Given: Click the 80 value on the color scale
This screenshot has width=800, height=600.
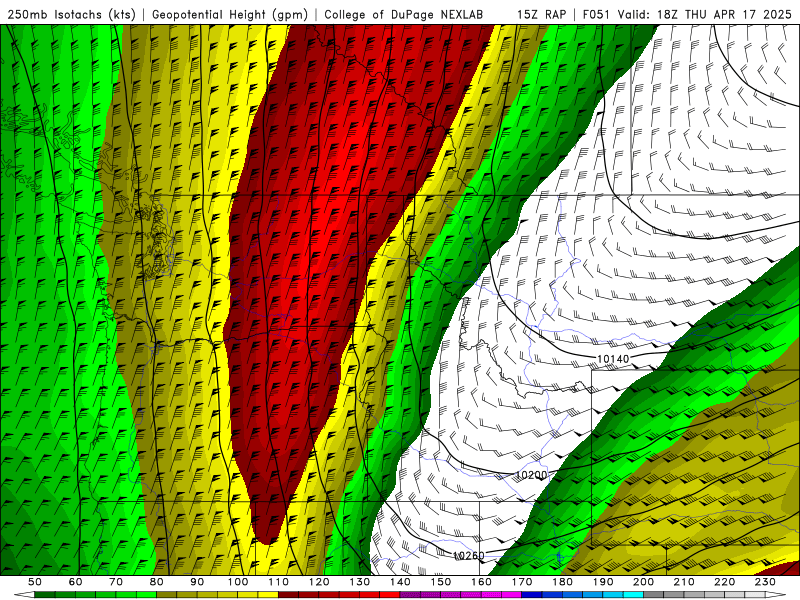Looking at the screenshot, I should (157, 582).
